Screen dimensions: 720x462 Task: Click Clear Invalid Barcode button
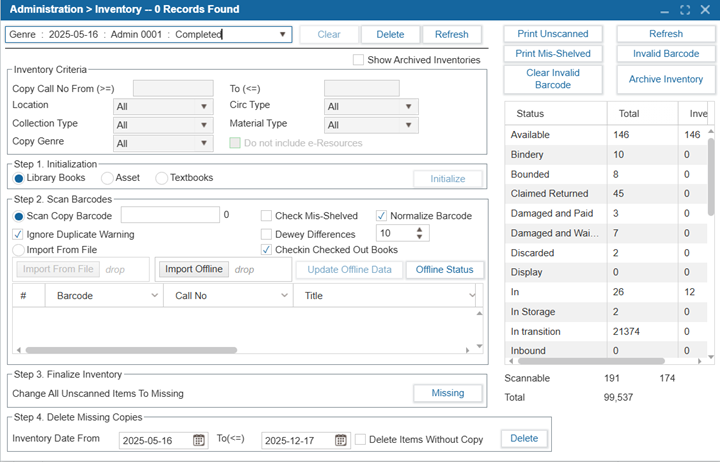click(x=553, y=79)
